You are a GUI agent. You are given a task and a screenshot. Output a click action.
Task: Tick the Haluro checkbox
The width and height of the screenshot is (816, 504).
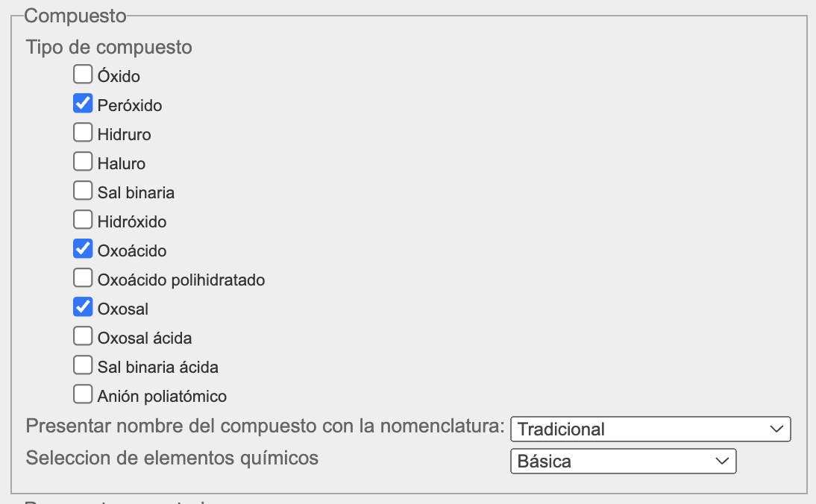tap(83, 162)
